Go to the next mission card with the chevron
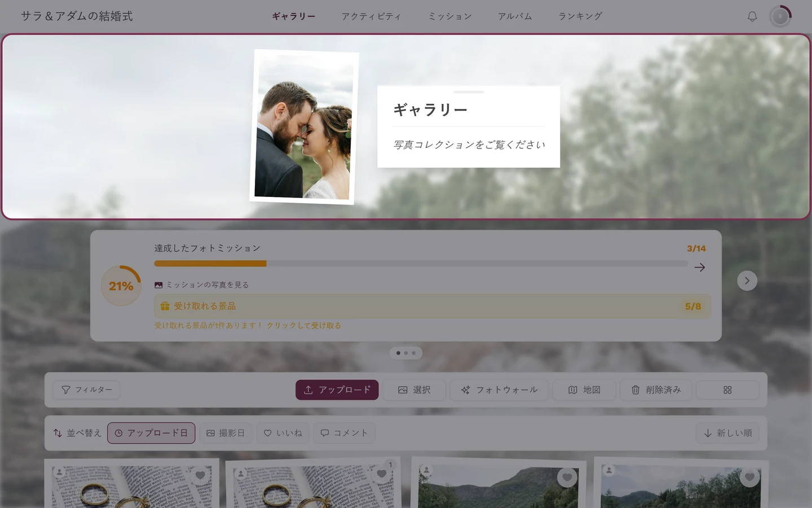 (747, 281)
